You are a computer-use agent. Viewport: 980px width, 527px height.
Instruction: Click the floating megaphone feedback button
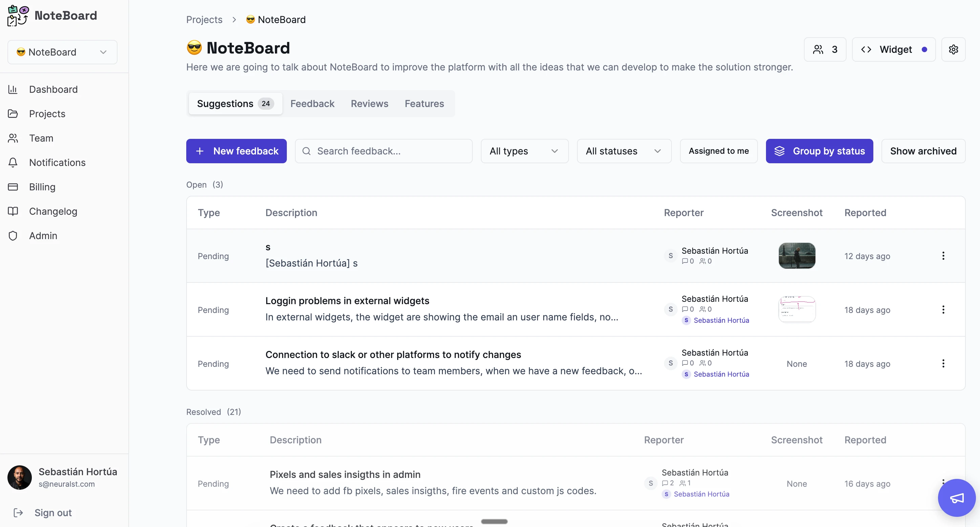pyautogui.click(x=956, y=498)
